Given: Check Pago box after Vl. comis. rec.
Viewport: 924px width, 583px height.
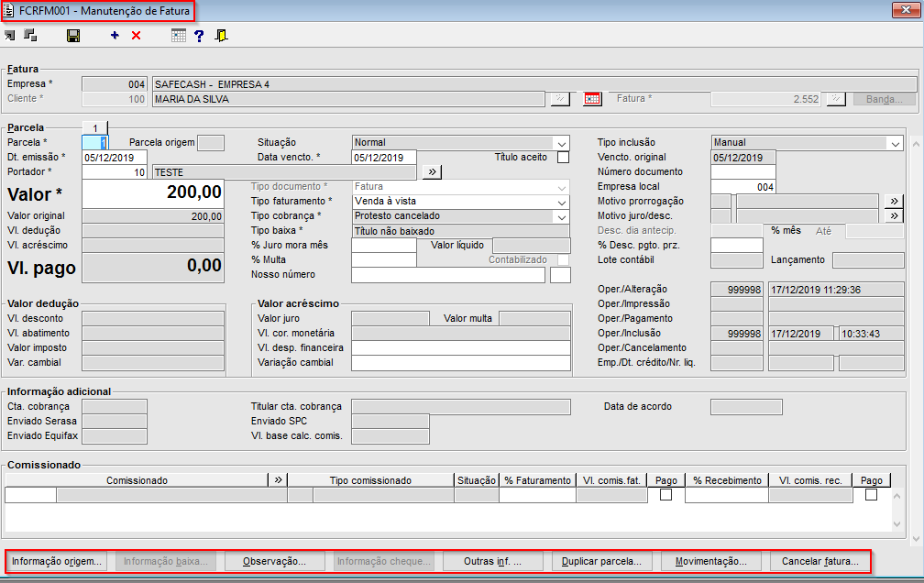Looking at the screenshot, I should point(871,495).
